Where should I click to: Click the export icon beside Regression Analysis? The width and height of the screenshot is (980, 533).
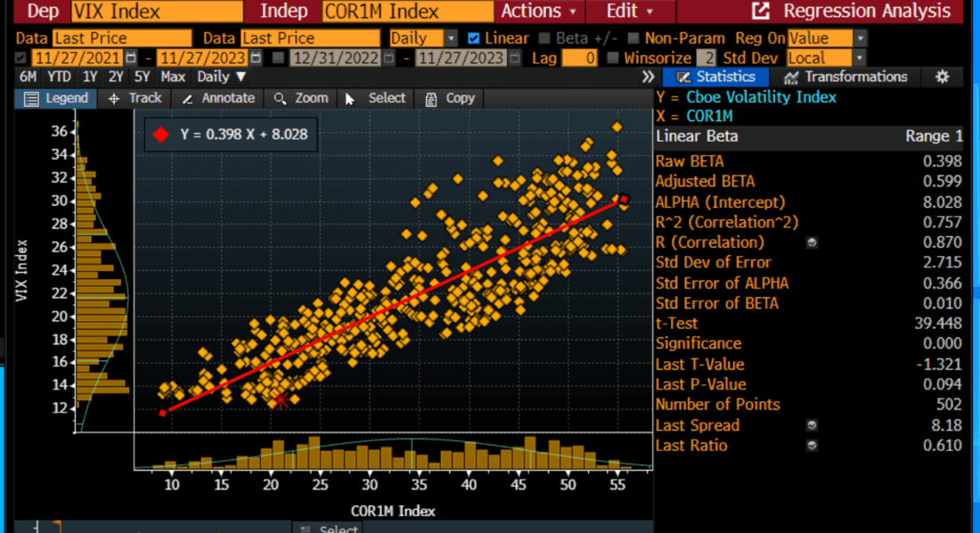coord(762,12)
